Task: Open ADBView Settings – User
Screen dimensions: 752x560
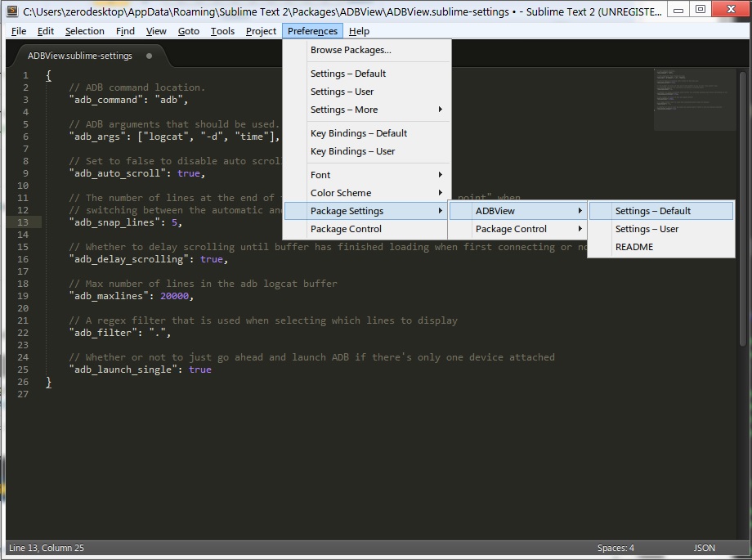Action: click(661, 229)
